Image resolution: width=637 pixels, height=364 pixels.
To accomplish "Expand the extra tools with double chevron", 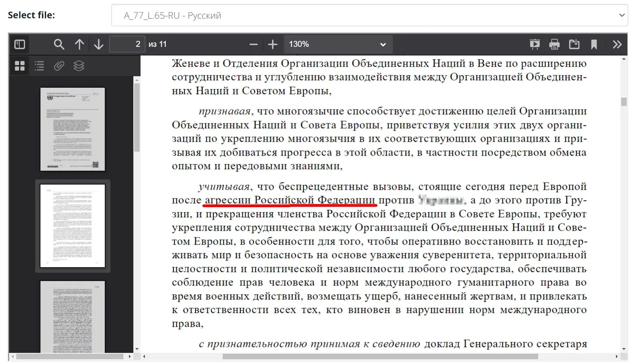I will coord(618,44).
